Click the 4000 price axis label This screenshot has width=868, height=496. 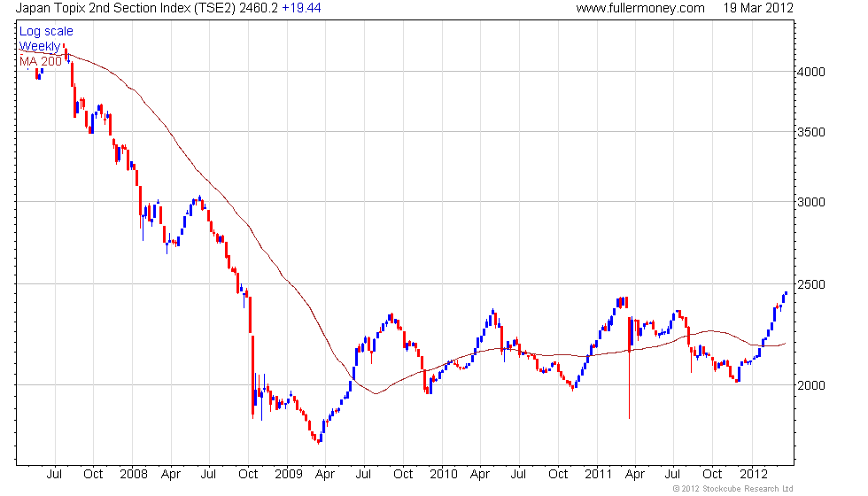click(811, 72)
